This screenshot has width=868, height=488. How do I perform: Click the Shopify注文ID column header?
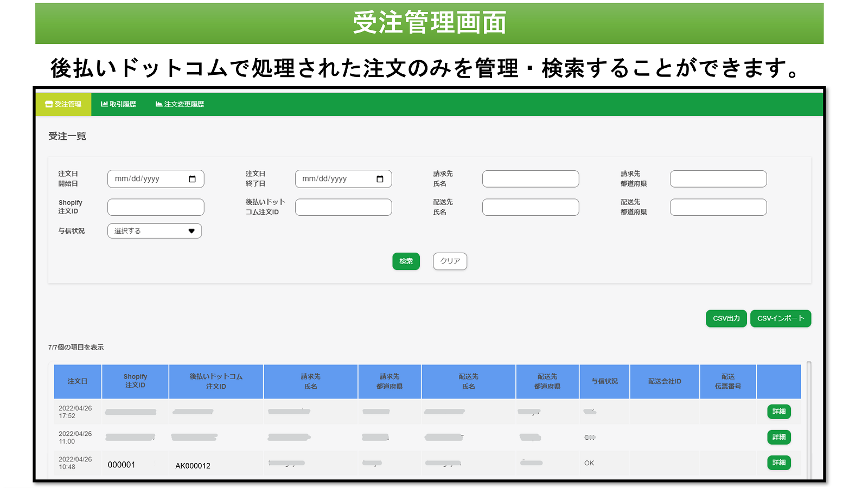pyautogui.click(x=135, y=381)
